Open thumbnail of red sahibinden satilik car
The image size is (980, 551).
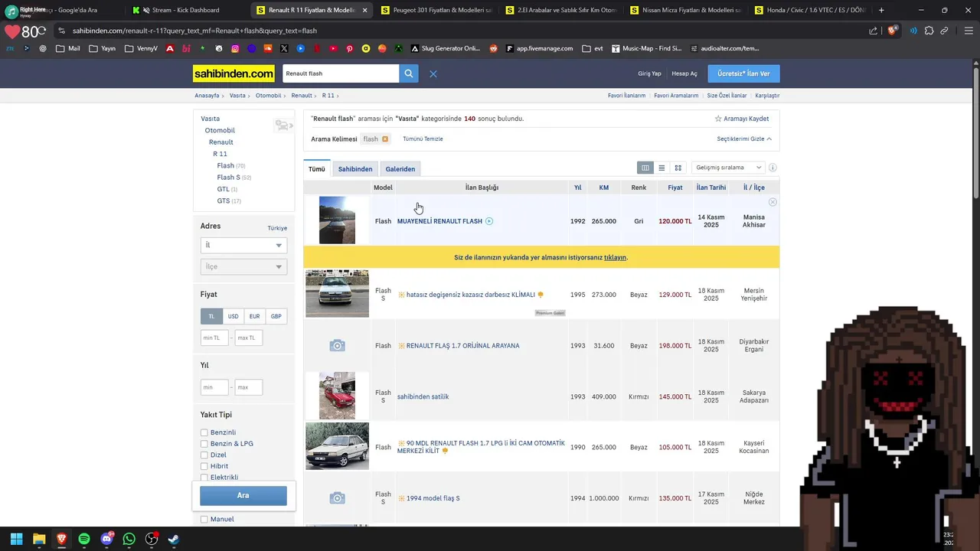pos(337,396)
